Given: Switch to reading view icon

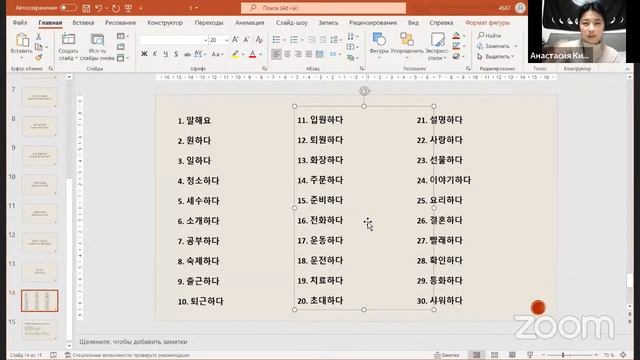Looking at the screenshot, I should (x=512, y=355).
